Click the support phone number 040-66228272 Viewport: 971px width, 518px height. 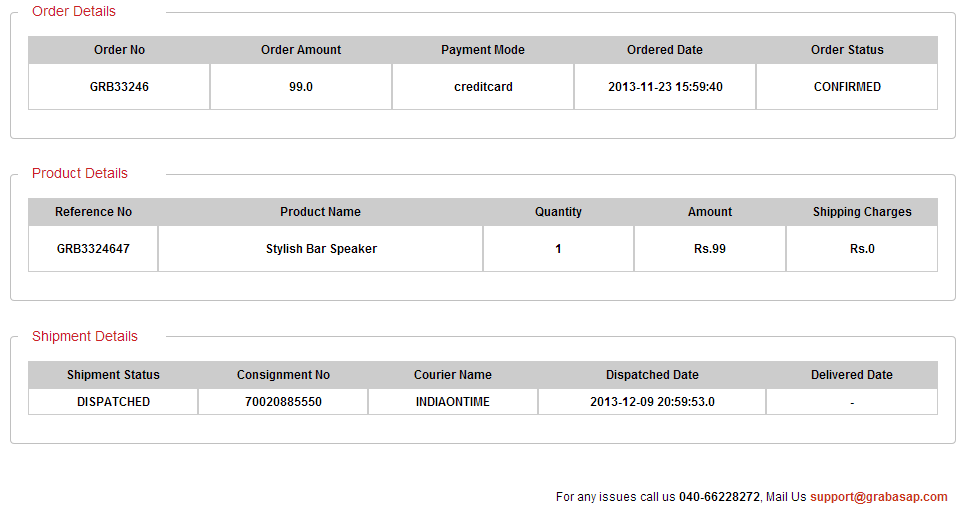point(719,497)
